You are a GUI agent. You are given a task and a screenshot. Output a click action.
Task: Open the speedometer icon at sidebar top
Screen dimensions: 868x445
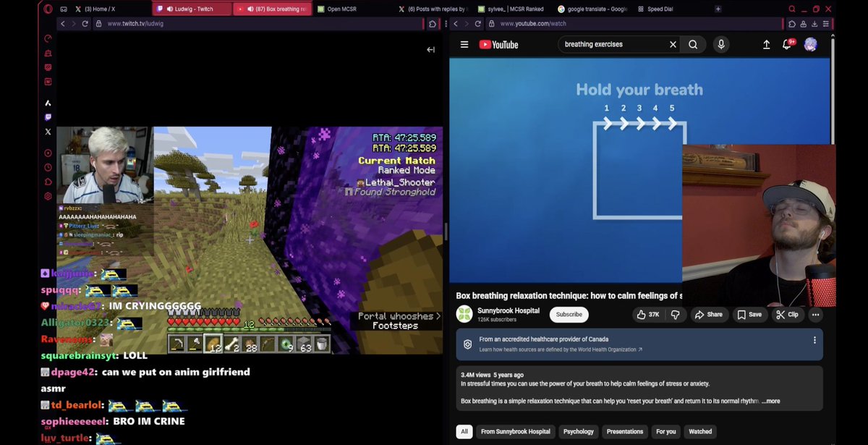(48, 38)
